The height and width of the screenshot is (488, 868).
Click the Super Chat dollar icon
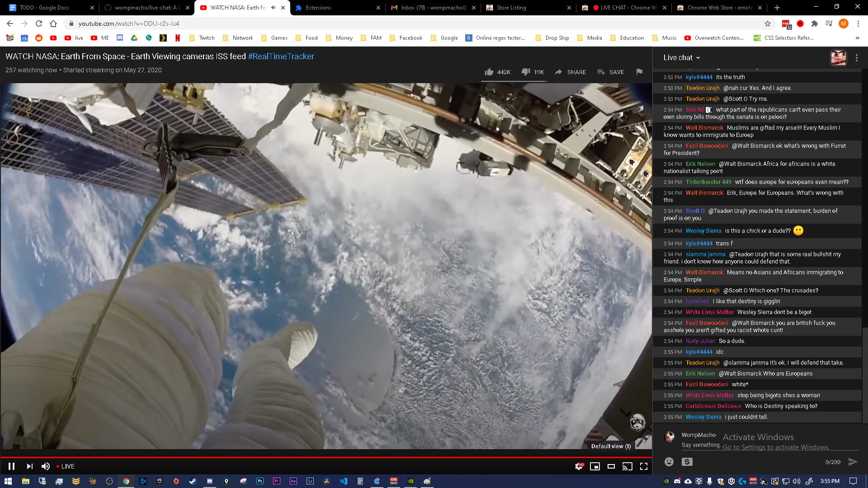tap(687, 461)
